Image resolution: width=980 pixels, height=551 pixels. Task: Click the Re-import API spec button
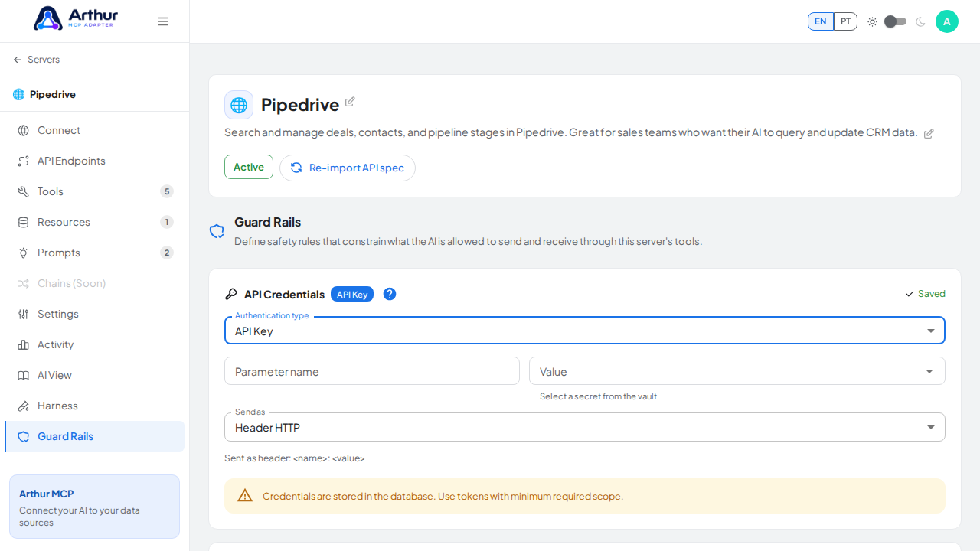[348, 168]
